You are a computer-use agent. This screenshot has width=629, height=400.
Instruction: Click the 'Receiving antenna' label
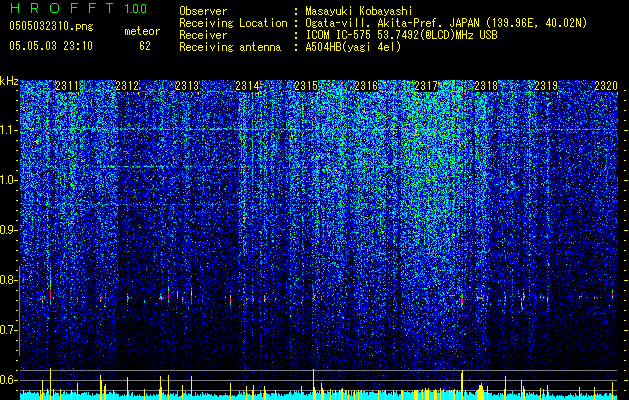pos(230,47)
